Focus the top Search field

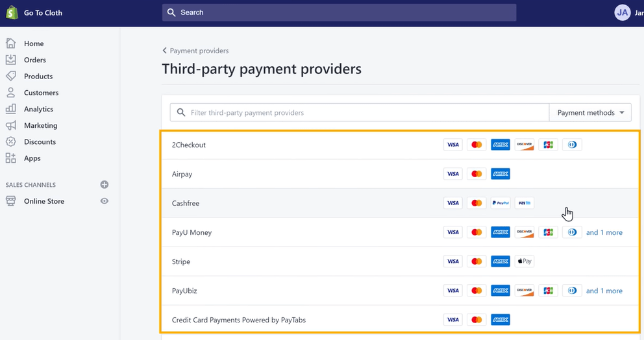point(340,12)
